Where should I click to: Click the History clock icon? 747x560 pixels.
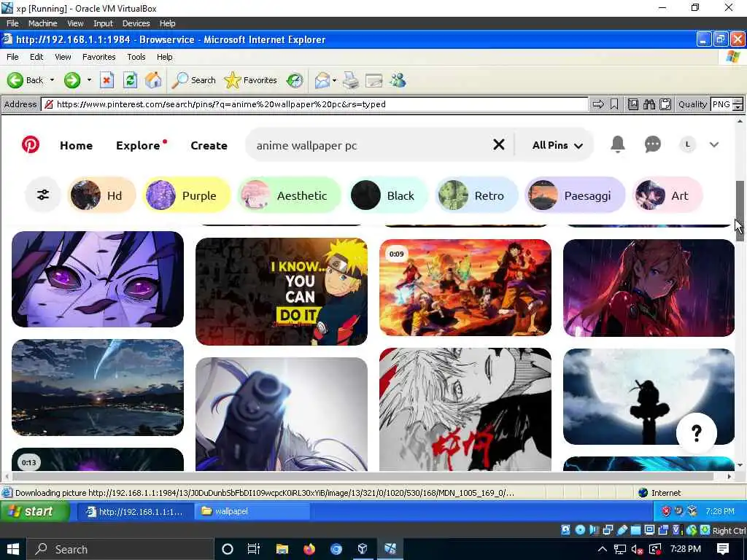coord(295,80)
